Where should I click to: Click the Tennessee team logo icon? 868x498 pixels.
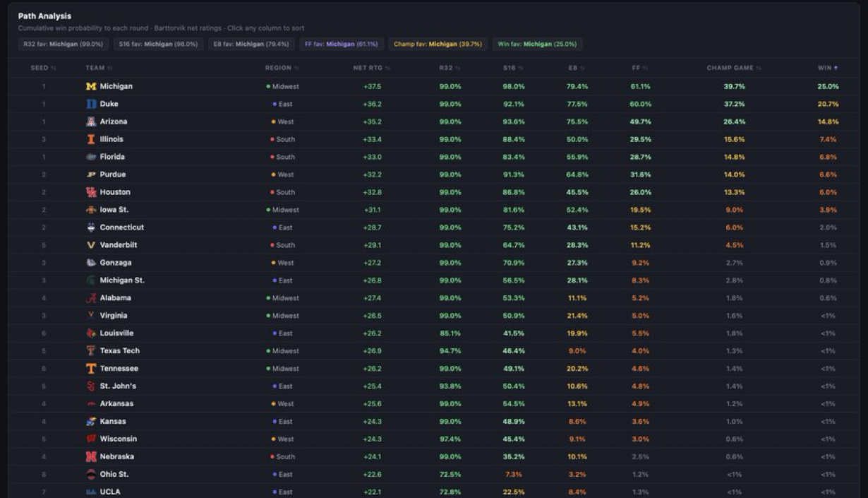tap(90, 369)
